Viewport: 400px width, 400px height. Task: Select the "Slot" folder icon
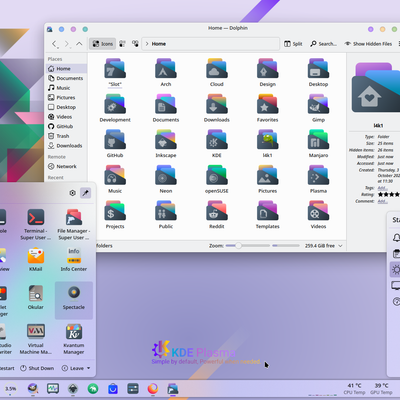click(x=115, y=68)
